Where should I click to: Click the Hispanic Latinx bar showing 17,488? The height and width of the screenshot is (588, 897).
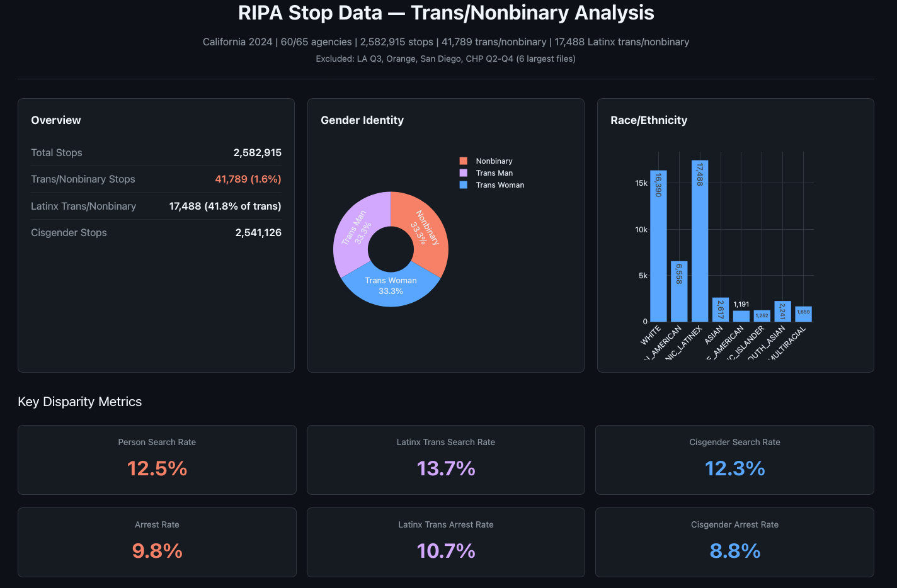coord(700,241)
